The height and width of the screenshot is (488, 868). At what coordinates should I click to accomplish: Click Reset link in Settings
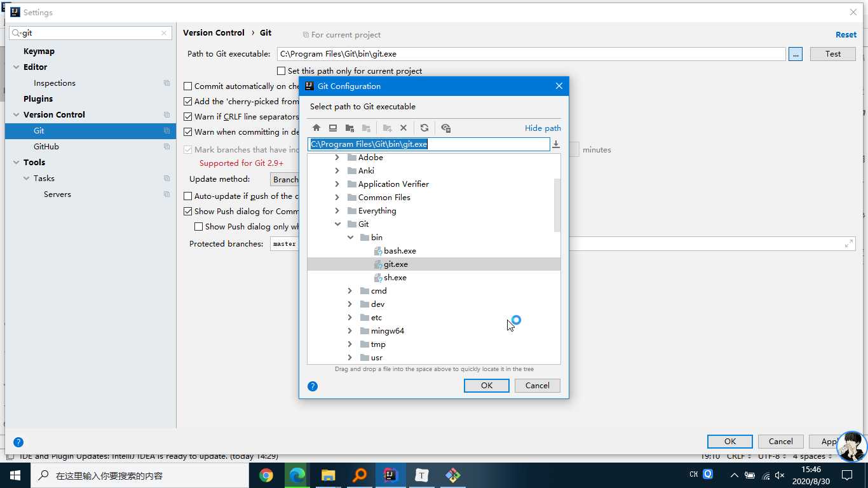846,35
